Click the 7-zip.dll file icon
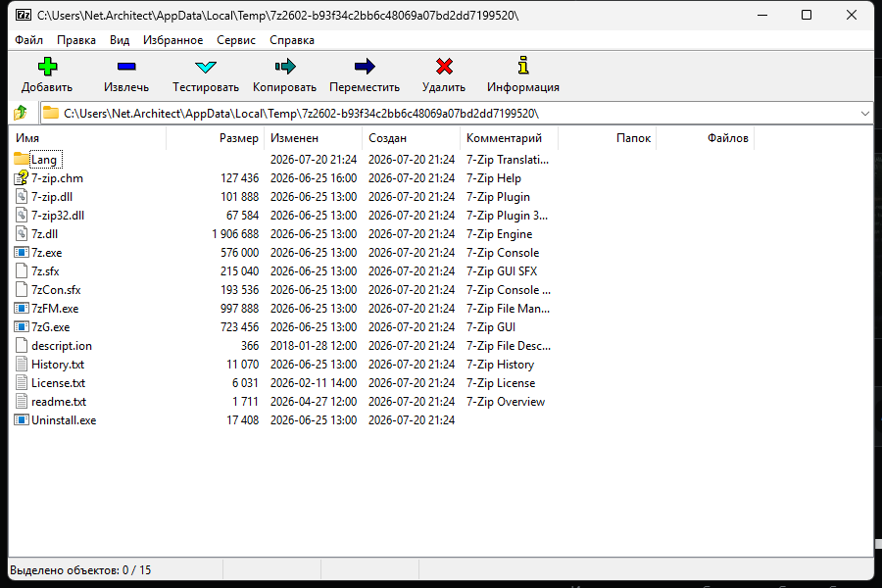Image resolution: width=882 pixels, height=588 pixels. [x=22, y=196]
